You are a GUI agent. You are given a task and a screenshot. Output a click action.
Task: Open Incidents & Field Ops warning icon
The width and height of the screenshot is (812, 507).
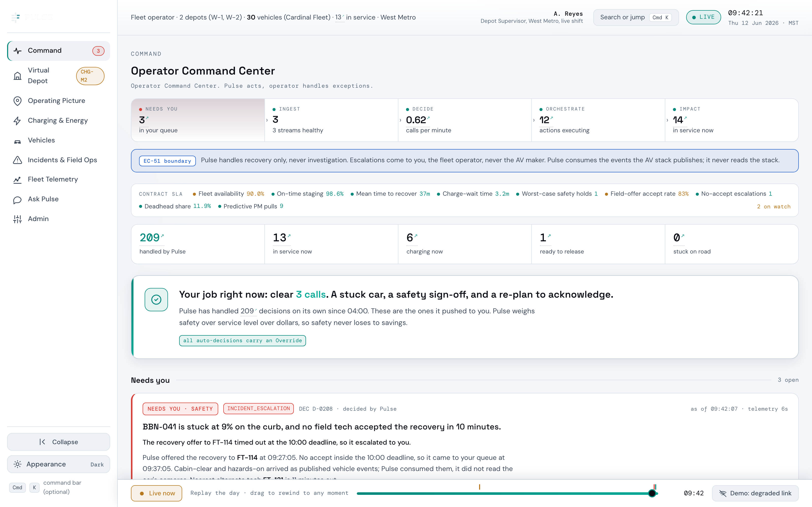pyautogui.click(x=18, y=160)
